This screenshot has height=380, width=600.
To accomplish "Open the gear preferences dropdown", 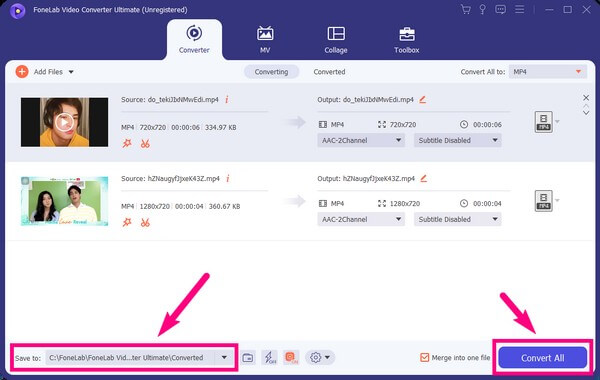I will pos(320,358).
